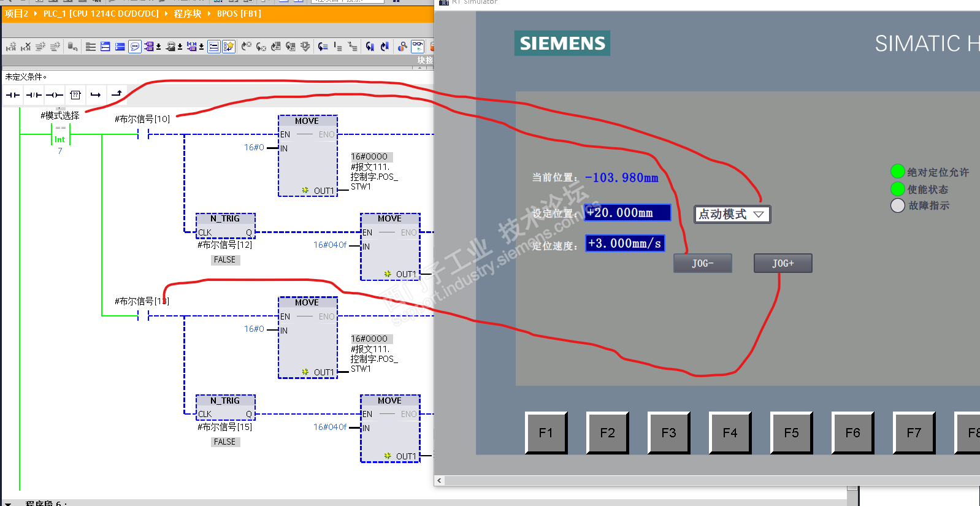This screenshot has height=506, width=980.
Task: Click the current position value -103.980mm
Action: [621, 178]
